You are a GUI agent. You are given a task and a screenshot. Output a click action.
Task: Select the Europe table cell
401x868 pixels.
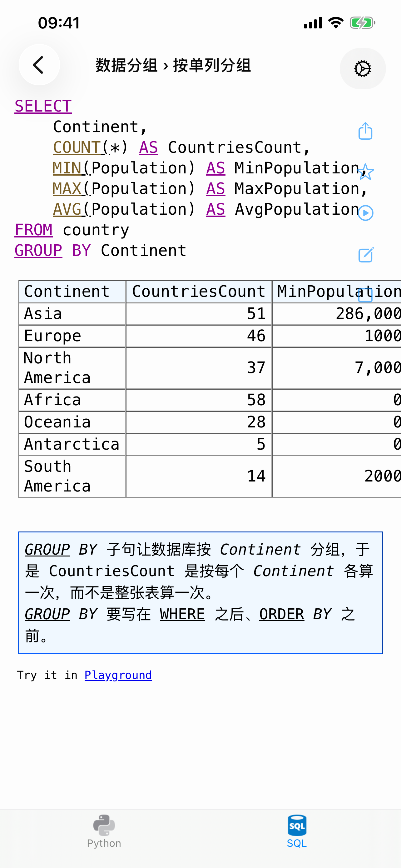click(72, 336)
